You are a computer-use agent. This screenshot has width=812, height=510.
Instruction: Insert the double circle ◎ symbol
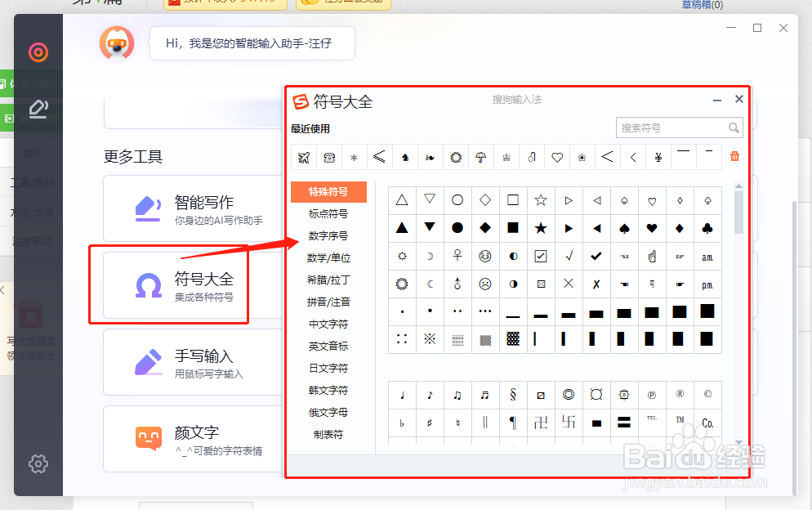tap(569, 395)
